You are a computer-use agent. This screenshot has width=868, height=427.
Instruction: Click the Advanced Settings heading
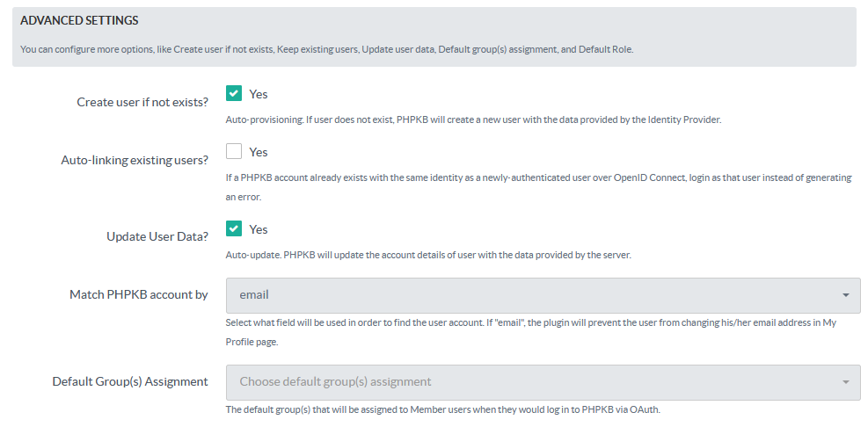pyautogui.click(x=79, y=20)
